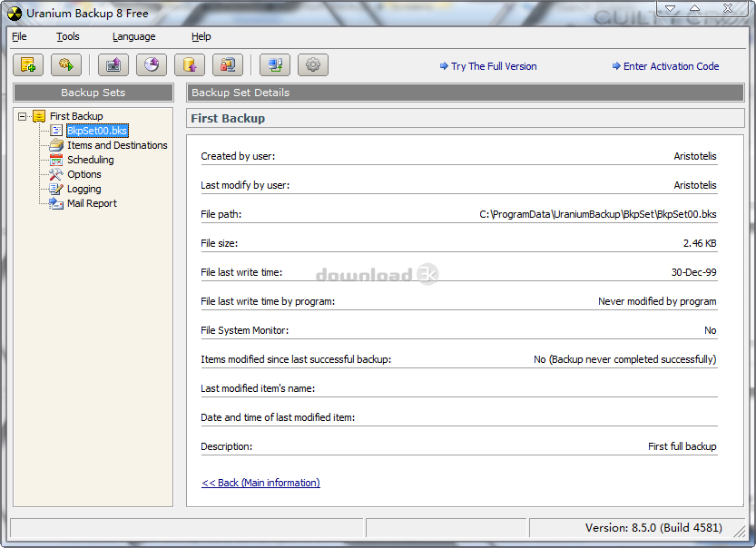Click the Back (Main information) link
Viewport: 756px width, 548px height.
(x=260, y=483)
